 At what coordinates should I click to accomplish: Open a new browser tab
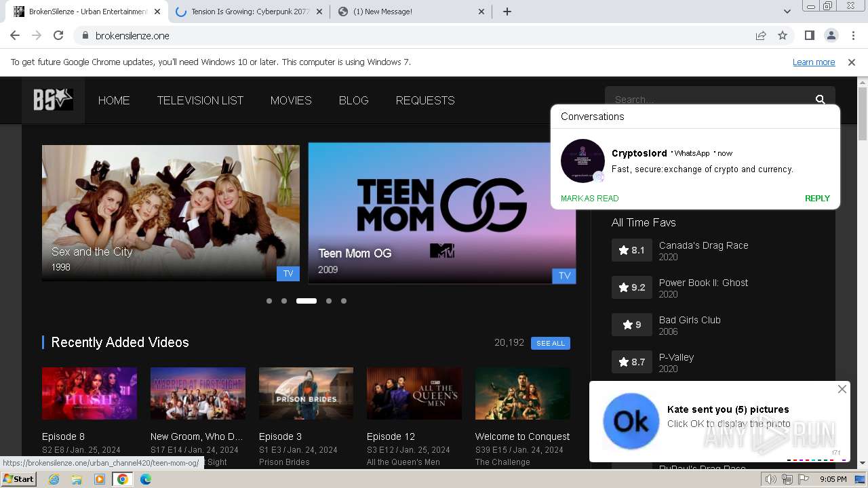click(507, 12)
